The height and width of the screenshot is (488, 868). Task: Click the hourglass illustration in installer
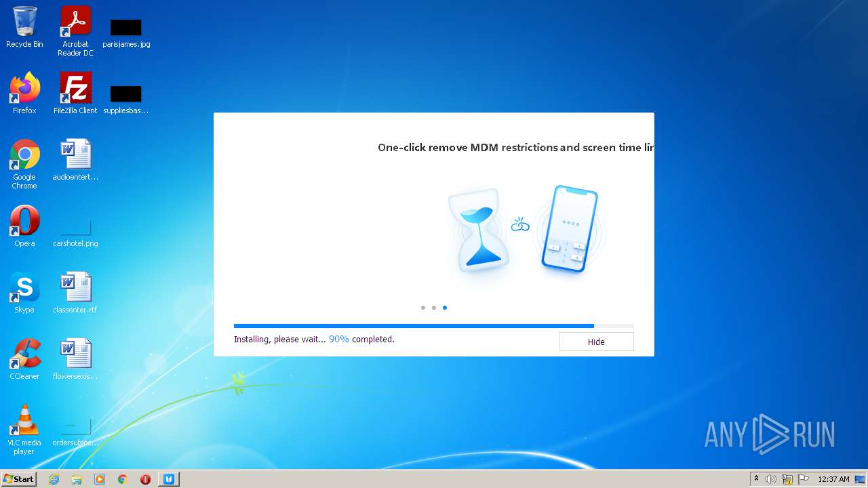coord(479,230)
